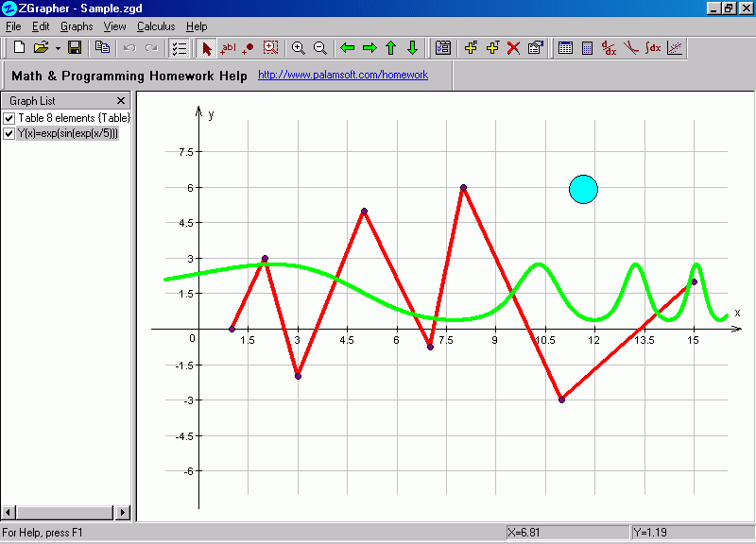Viewport: 756px width, 544px height.
Task: Open document options checklist icon
Action: click(442, 48)
